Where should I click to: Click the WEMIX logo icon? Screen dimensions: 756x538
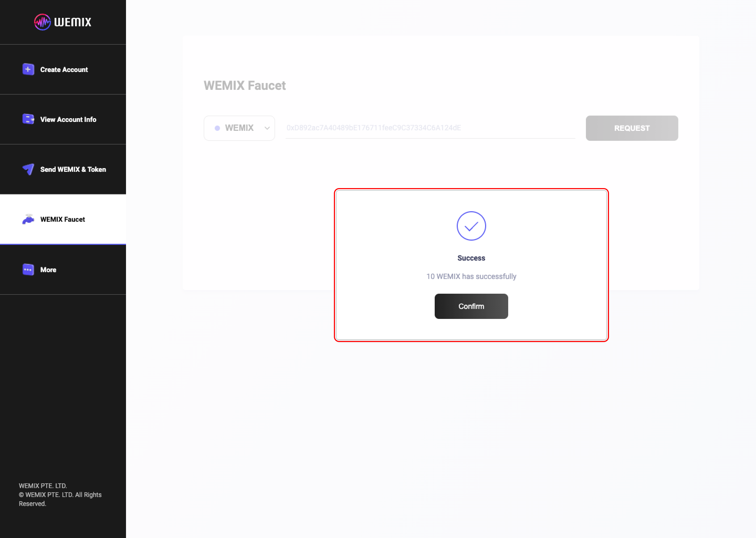click(x=42, y=22)
